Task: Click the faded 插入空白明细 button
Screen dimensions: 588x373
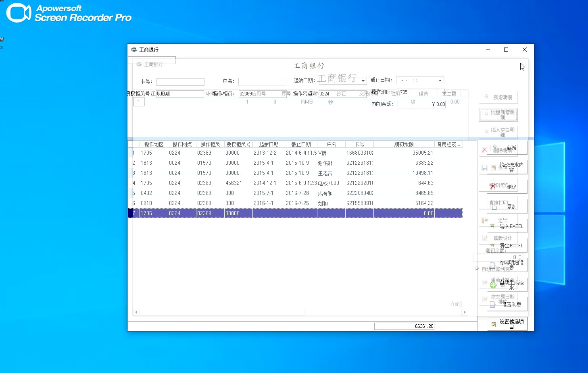Action: coord(498,132)
